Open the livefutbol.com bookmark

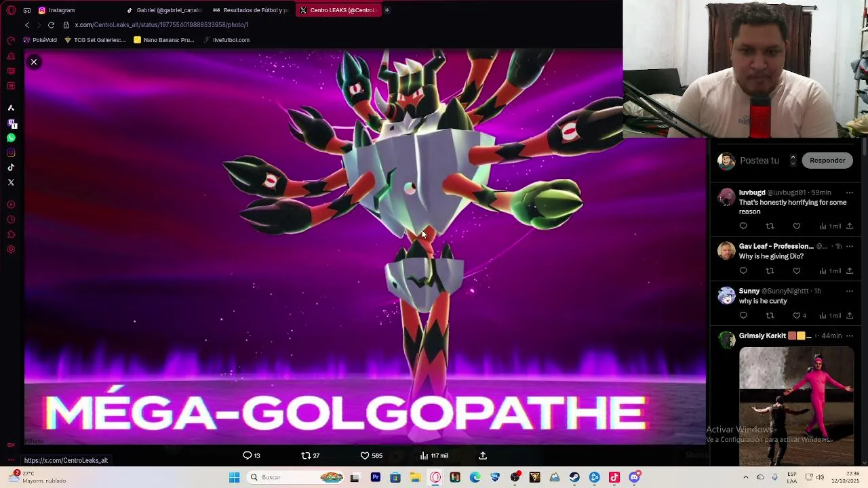226,40
